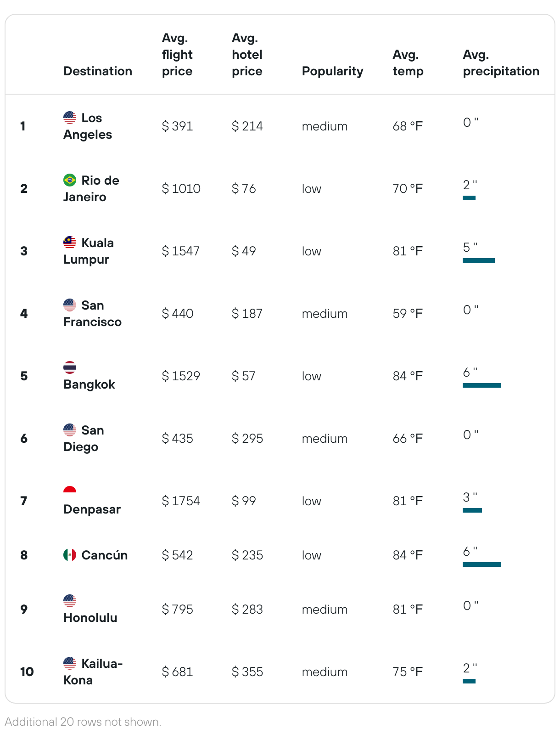This screenshot has height=734, width=560.
Task: Click the Thailand flag above Bangkok
Action: coord(70,367)
